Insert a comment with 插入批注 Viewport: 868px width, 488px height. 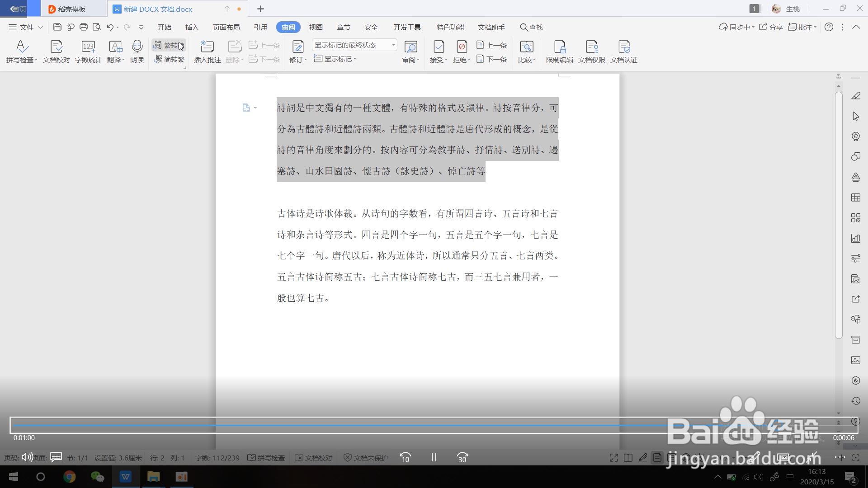coord(207,52)
